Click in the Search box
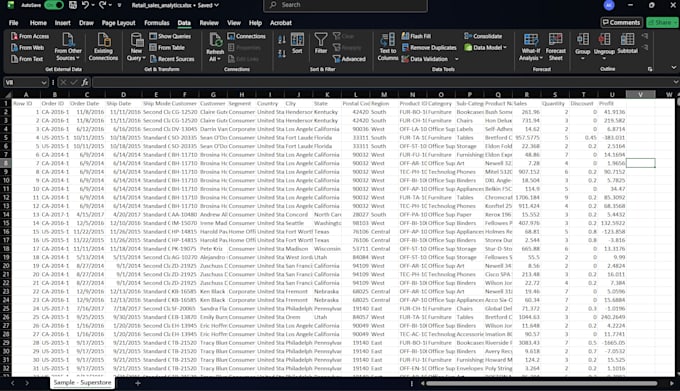 coord(345,5)
